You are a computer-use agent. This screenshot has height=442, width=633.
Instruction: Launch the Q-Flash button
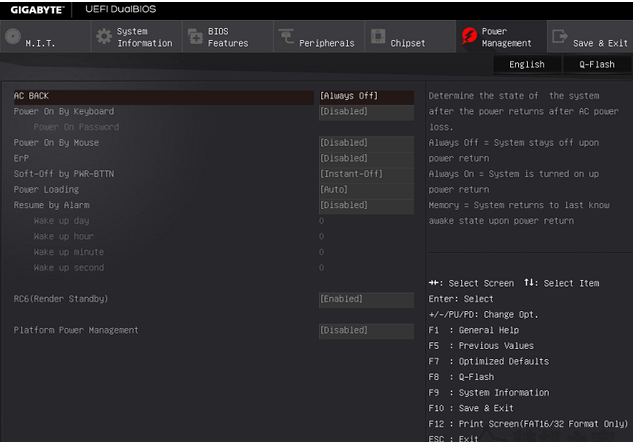(x=597, y=65)
